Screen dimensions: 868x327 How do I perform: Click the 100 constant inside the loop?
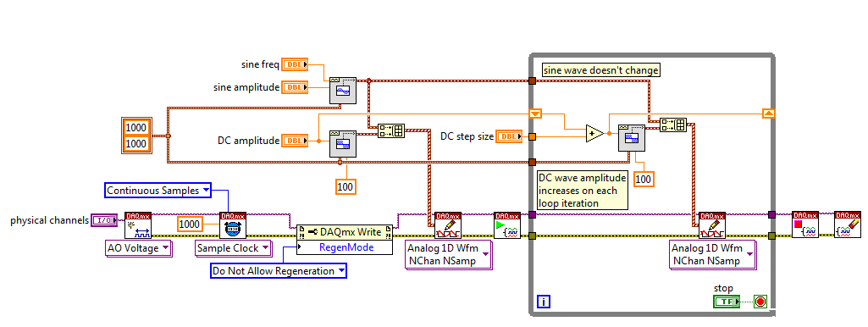[x=644, y=179]
